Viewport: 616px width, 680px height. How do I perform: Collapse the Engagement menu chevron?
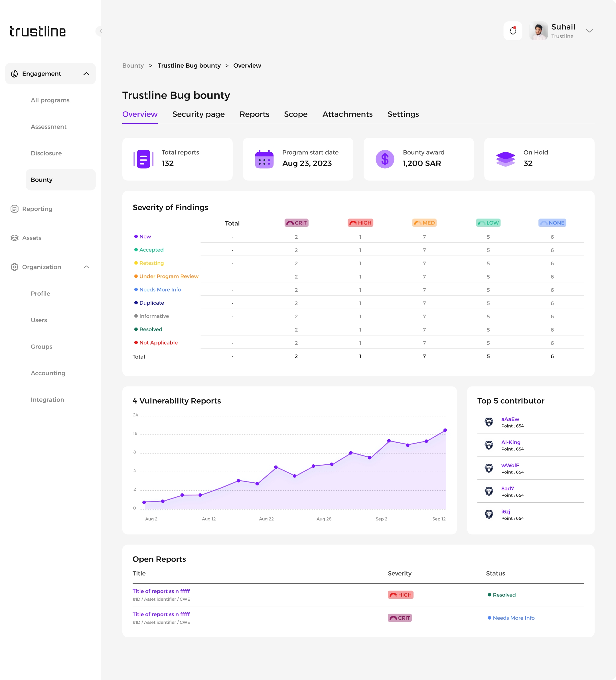click(x=86, y=74)
